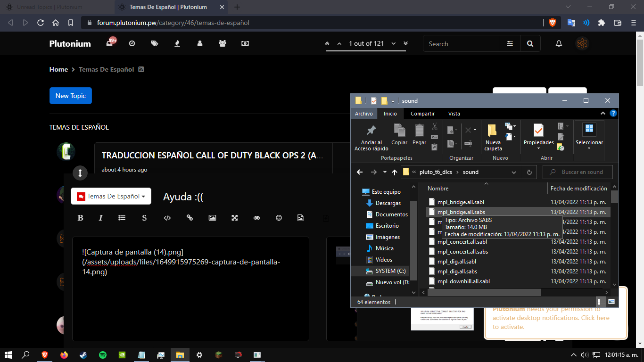
Task: Open Recent topics clock icon
Action: 132,43
